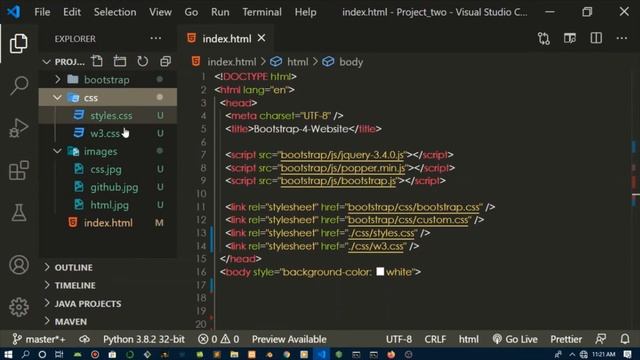Change CRLF end of line sequence
This screenshot has width=640, height=360.
435,339
